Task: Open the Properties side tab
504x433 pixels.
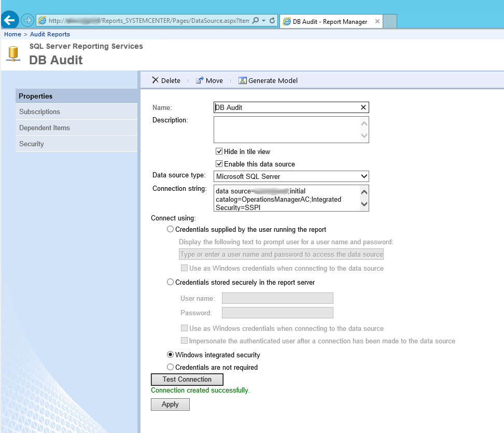Action: (77, 96)
